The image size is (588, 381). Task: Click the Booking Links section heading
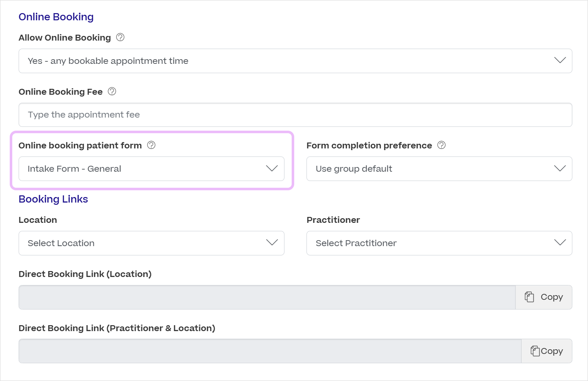(53, 199)
